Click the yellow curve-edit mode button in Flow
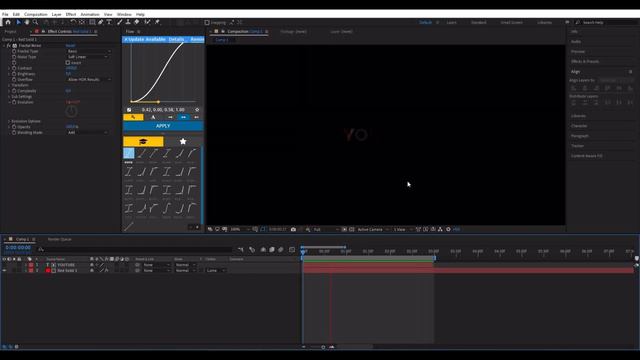 (133, 117)
